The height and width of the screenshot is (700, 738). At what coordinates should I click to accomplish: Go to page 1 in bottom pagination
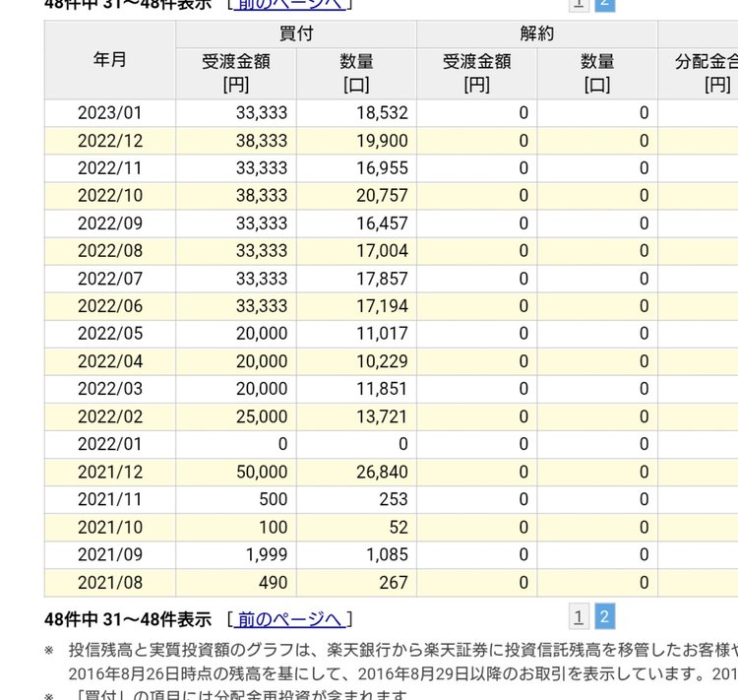(579, 617)
